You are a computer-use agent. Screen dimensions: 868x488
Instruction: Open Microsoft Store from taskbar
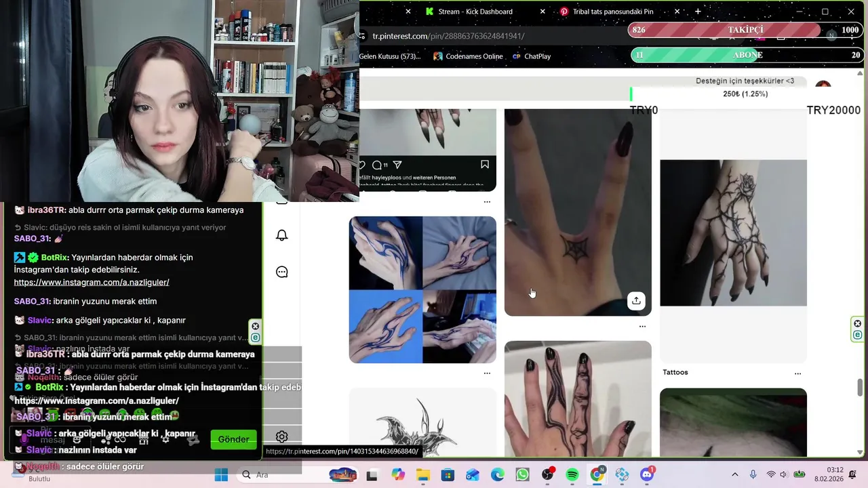pyautogui.click(x=448, y=475)
